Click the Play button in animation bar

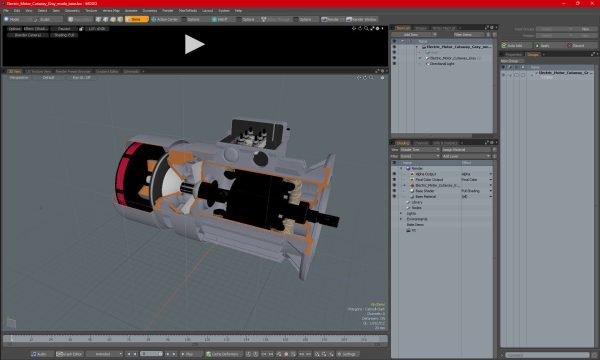click(190, 354)
